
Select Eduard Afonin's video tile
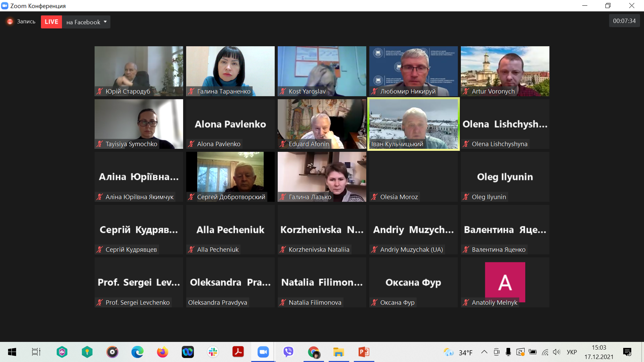(x=322, y=124)
